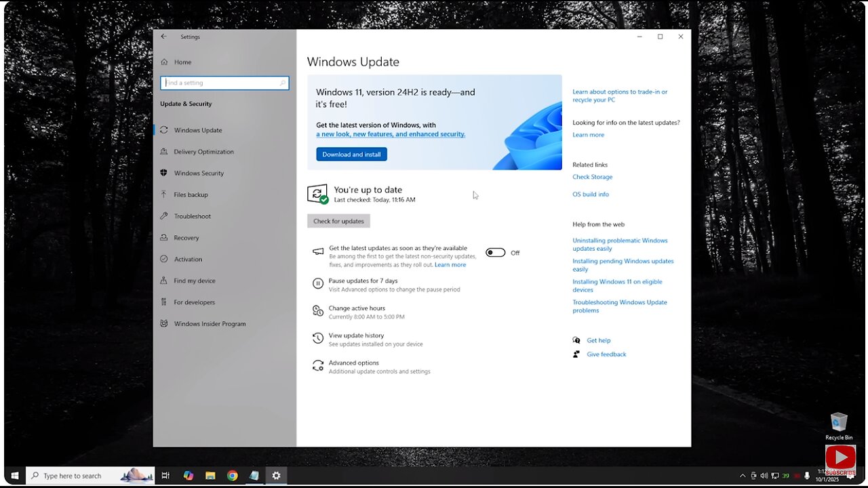Open the OS build info link
868x488 pixels.
pyautogui.click(x=591, y=195)
